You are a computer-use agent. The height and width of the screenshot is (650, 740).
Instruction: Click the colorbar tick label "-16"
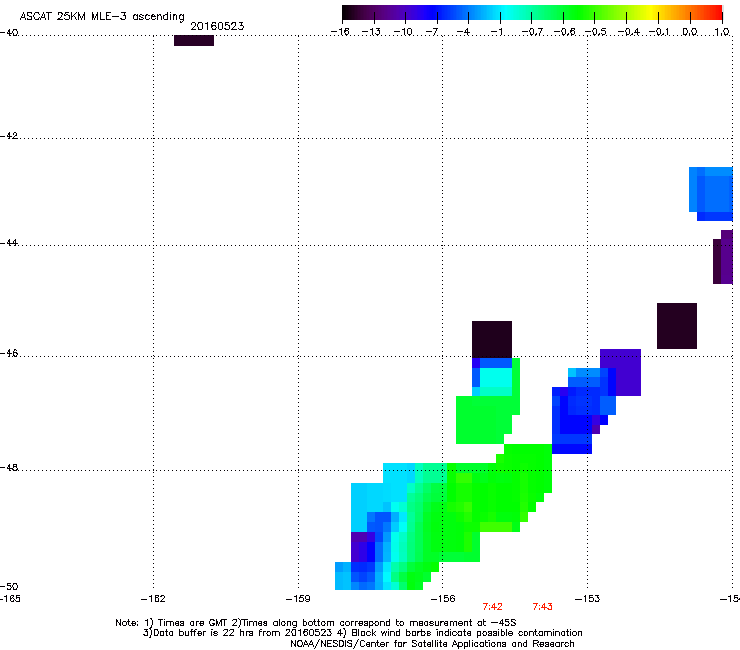(340, 32)
